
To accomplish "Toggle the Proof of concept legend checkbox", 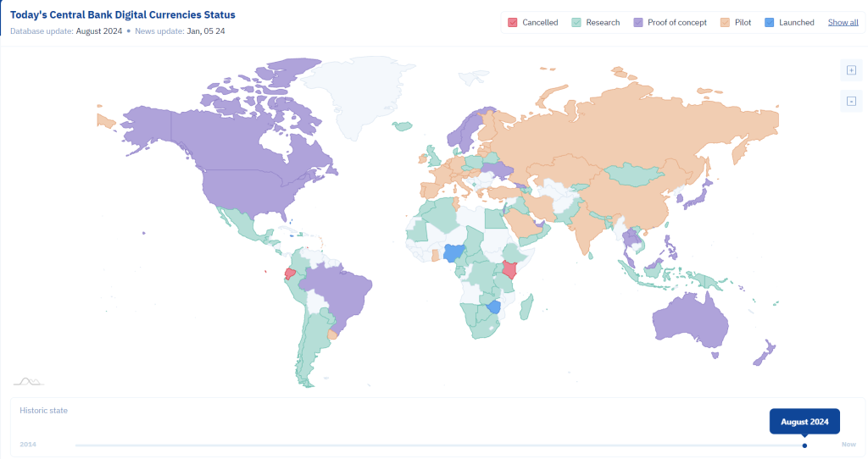I will coord(638,23).
